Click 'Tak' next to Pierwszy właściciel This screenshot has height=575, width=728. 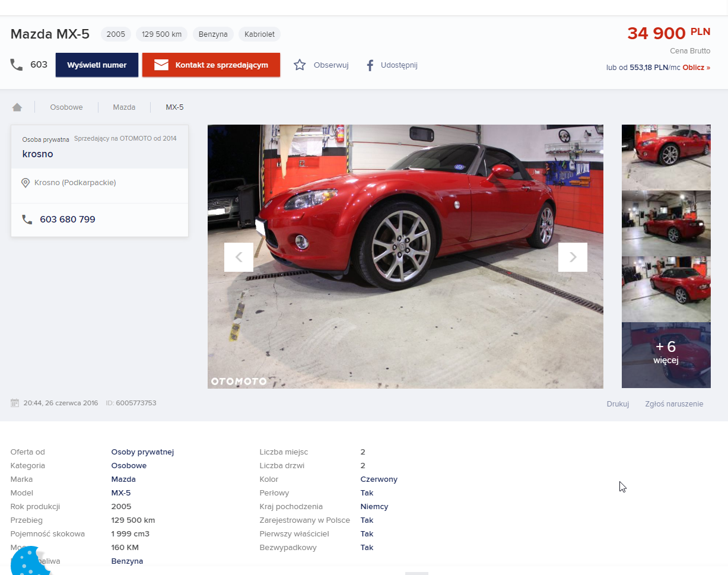[367, 534]
